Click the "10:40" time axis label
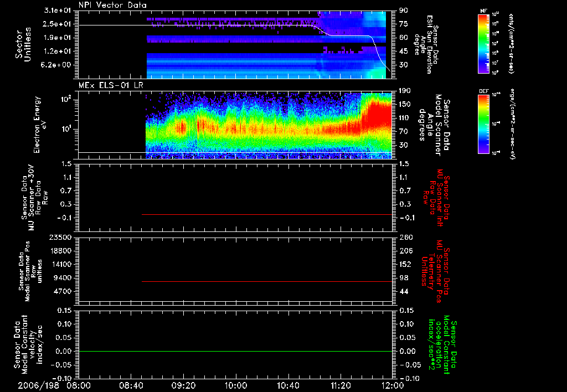This screenshot has width=567, height=392. click(x=288, y=386)
